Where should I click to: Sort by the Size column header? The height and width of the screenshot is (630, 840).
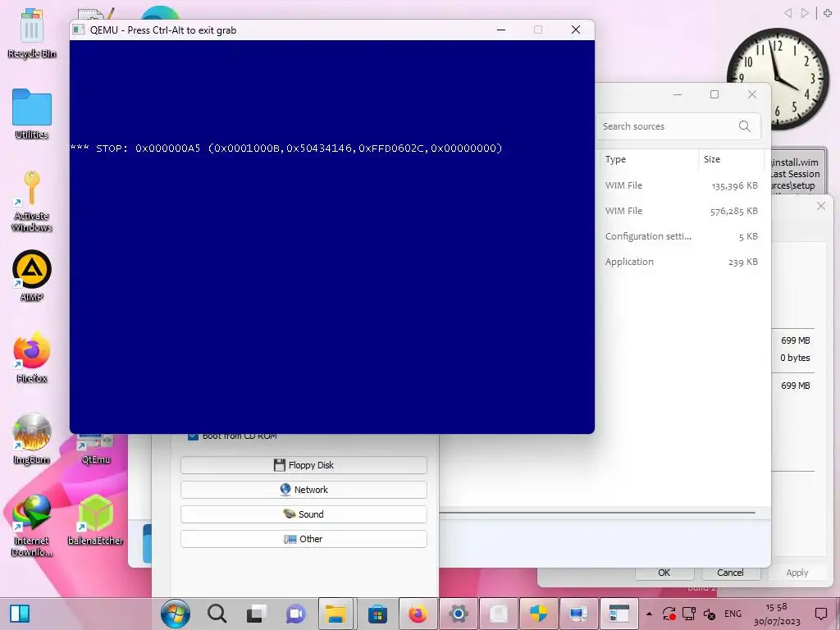[731, 159]
